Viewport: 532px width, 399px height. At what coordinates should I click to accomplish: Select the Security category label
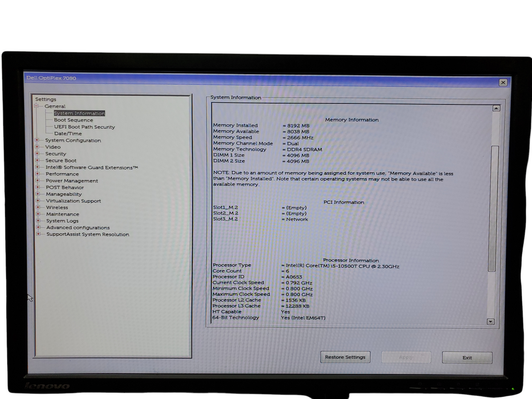[x=56, y=154]
